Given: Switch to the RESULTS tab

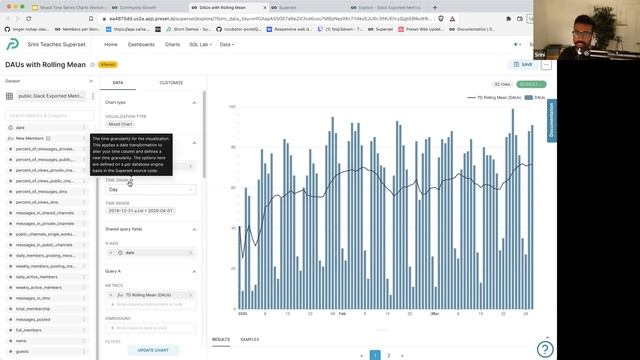Looking at the screenshot, I should pos(221,340).
